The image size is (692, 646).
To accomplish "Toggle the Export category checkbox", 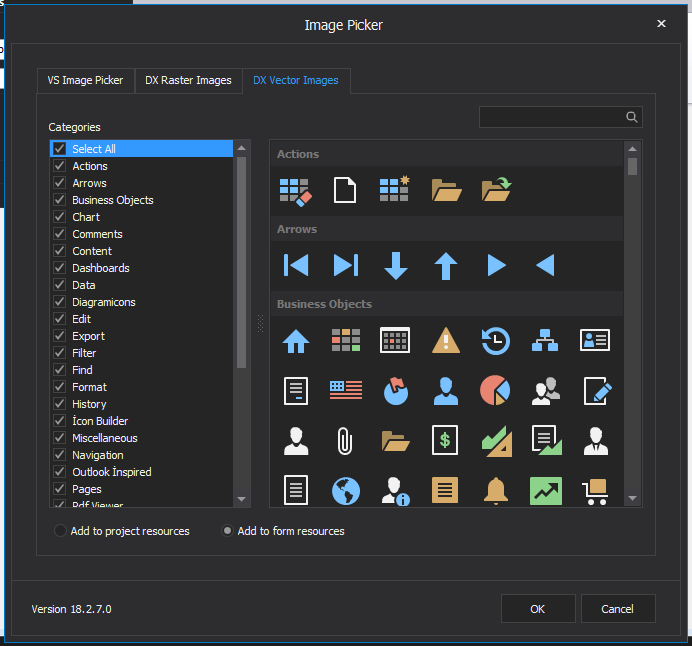I will pyautogui.click(x=60, y=336).
